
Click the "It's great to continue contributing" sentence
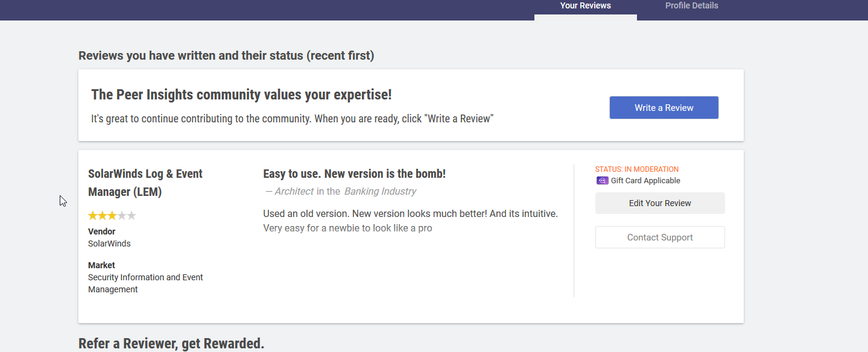(292, 119)
